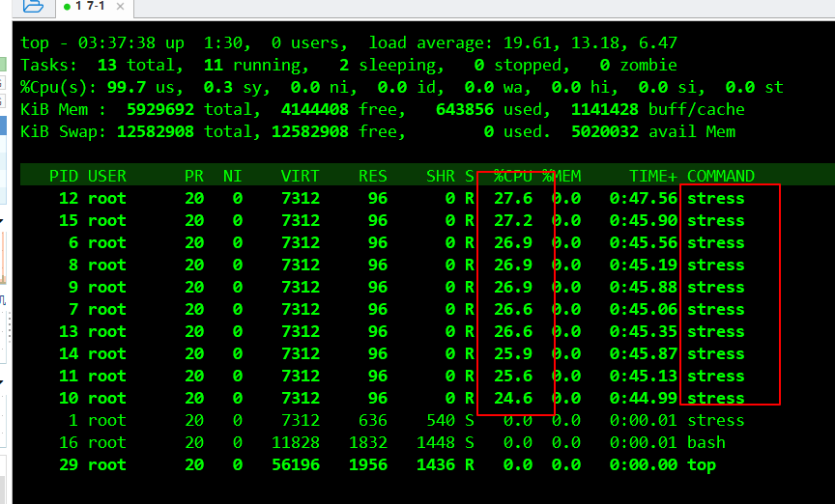The width and height of the screenshot is (835, 504).
Task: Click the SHR column header
Action: 441,176
